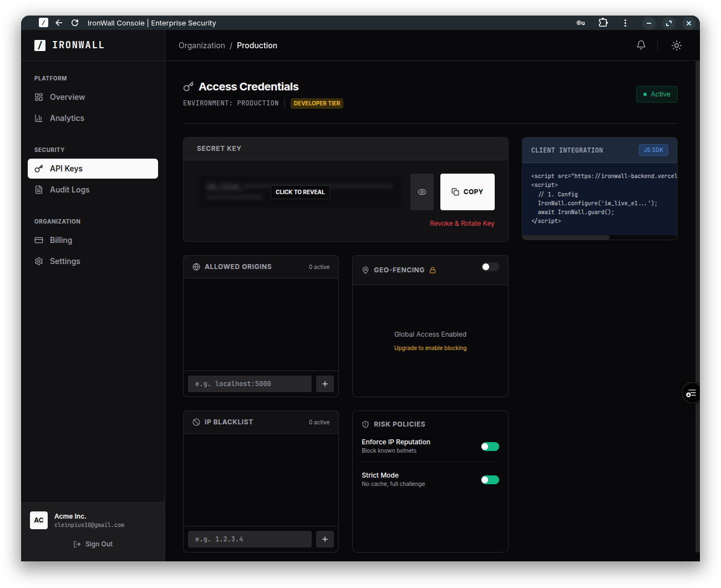The width and height of the screenshot is (721, 588).
Task: Reveal the secret key with the eye icon
Action: [422, 191]
